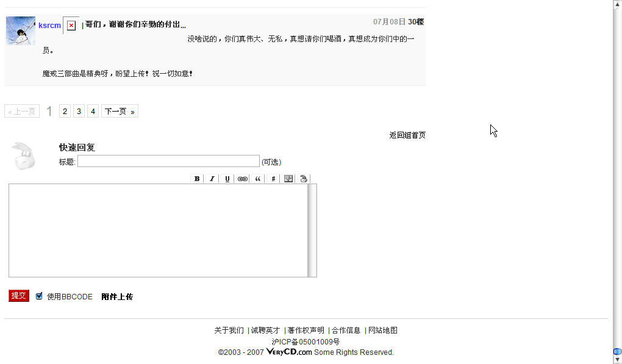Click the reply text area's scrollbar track
622x364 pixels.
(x=312, y=230)
